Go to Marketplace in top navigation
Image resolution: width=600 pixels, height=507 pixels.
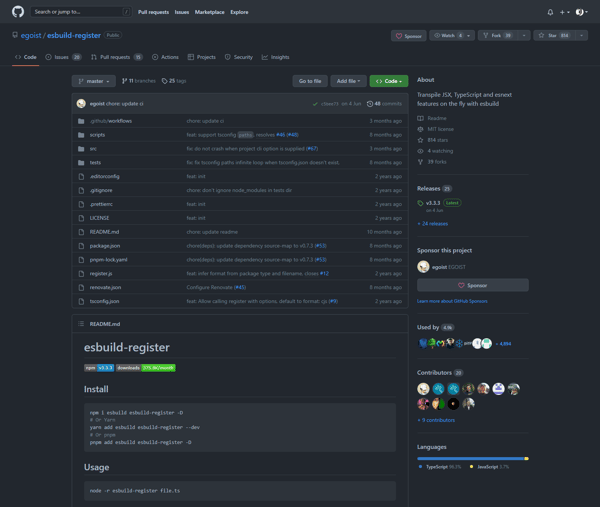point(209,12)
